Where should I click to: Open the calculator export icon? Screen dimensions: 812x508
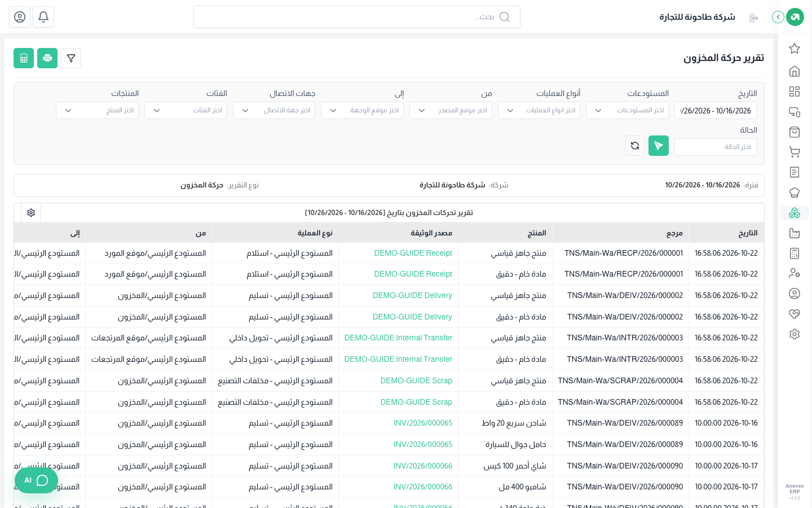click(24, 58)
